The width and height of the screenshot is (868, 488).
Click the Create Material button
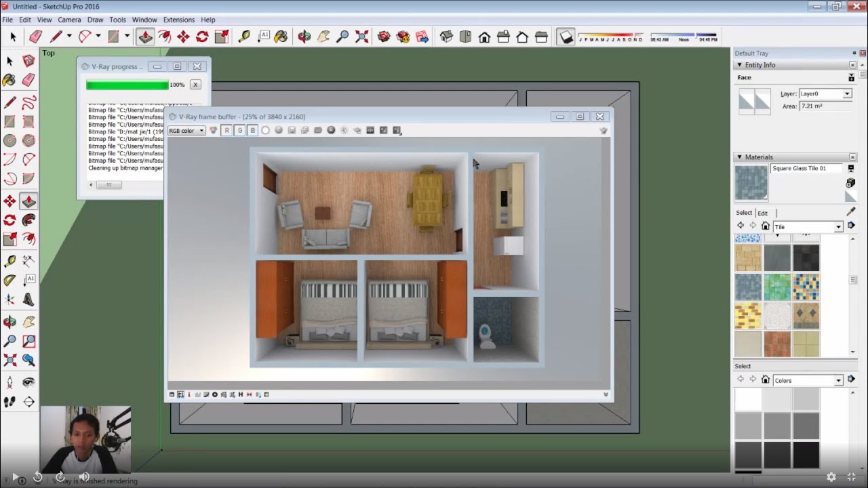[x=850, y=183]
